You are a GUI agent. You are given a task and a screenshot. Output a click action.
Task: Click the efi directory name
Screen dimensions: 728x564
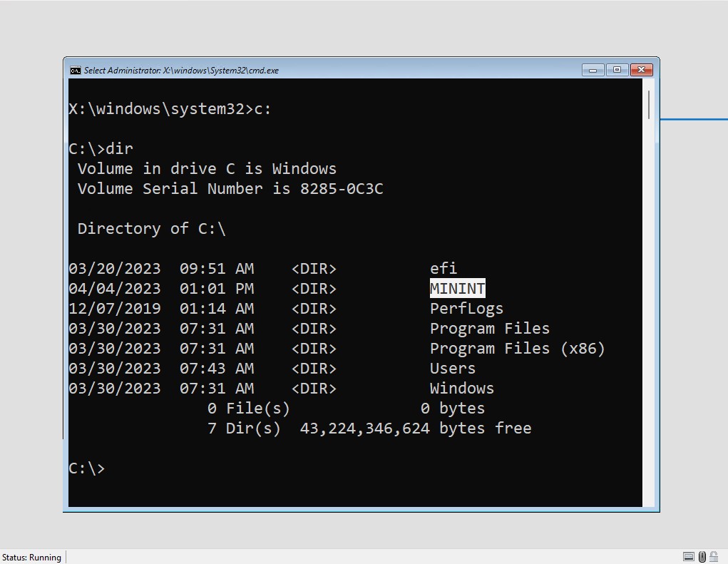point(444,268)
